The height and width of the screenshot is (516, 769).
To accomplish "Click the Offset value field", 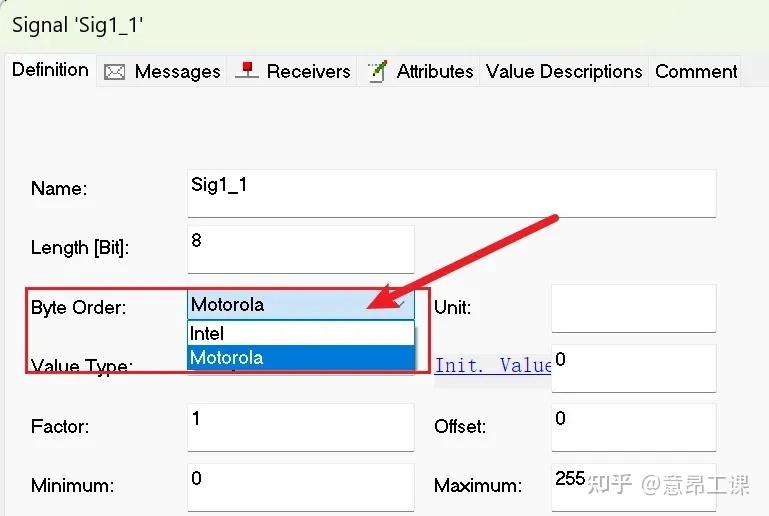I will [x=633, y=427].
